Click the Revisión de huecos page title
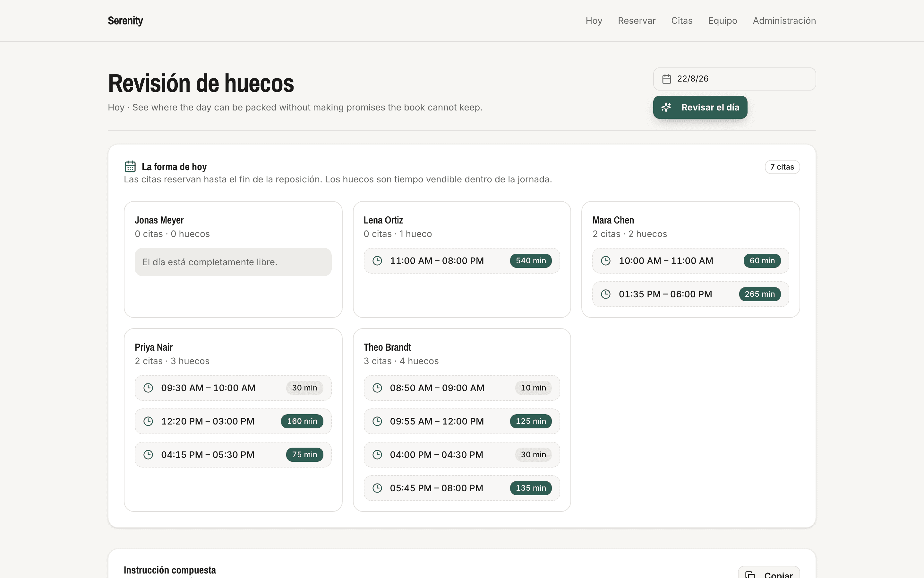924x578 pixels. 201,83
